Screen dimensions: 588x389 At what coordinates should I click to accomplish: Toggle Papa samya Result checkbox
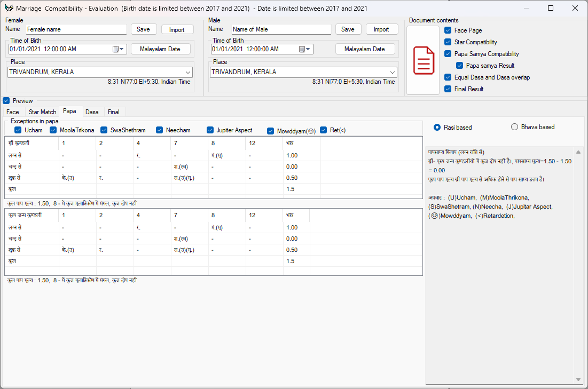coord(459,66)
